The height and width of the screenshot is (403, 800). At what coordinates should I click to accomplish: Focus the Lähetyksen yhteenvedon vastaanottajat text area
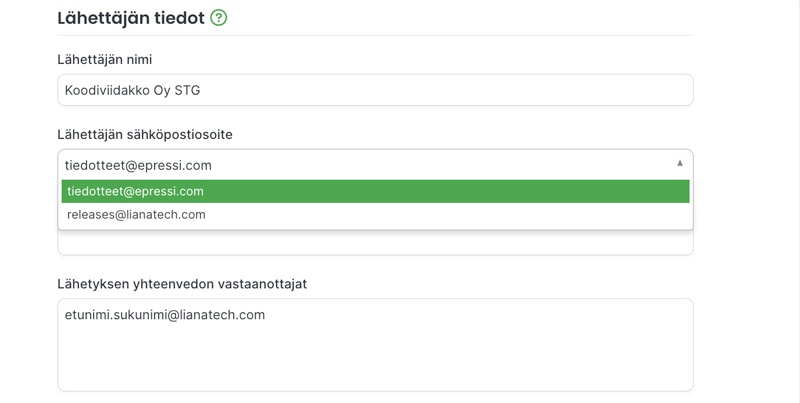coord(375,345)
